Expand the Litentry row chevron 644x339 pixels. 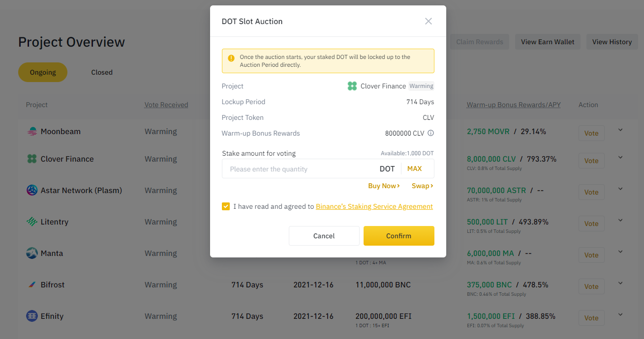[620, 220]
